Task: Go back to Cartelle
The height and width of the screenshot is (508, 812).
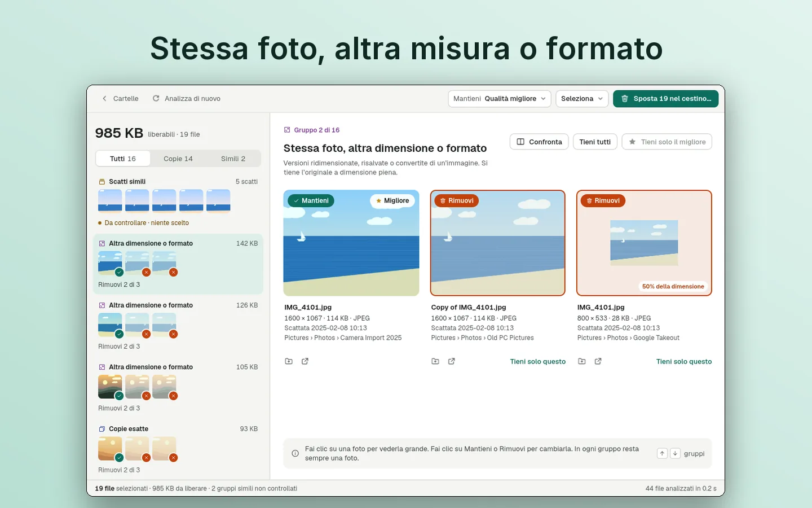Action: tap(120, 98)
